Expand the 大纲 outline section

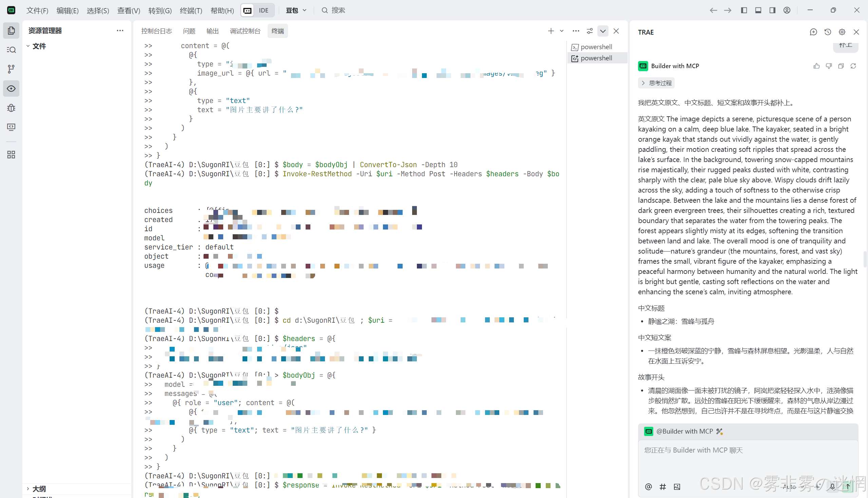[x=39, y=489]
